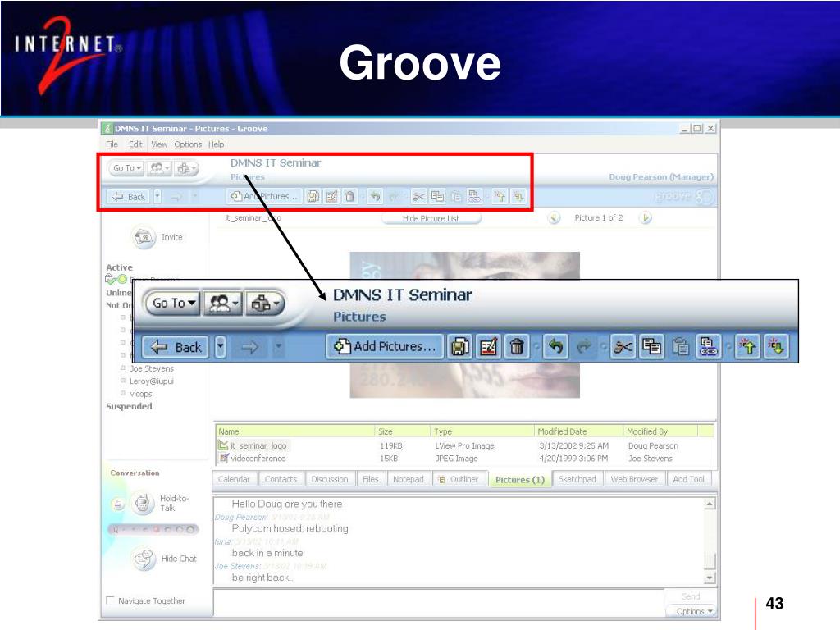Image resolution: width=840 pixels, height=630 pixels.
Task: Switch to the Calendar tab
Action: click(234, 479)
